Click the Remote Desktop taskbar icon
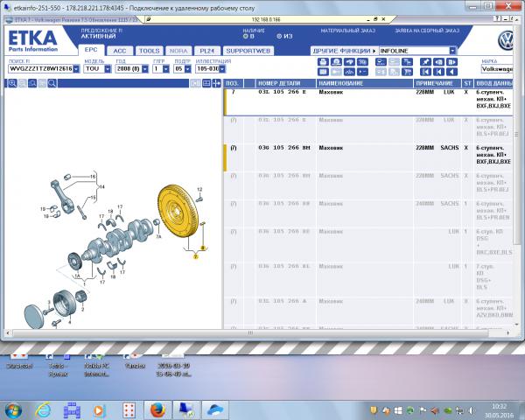Image resolution: width=525 pixels, height=420 pixels. (x=186, y=410)
